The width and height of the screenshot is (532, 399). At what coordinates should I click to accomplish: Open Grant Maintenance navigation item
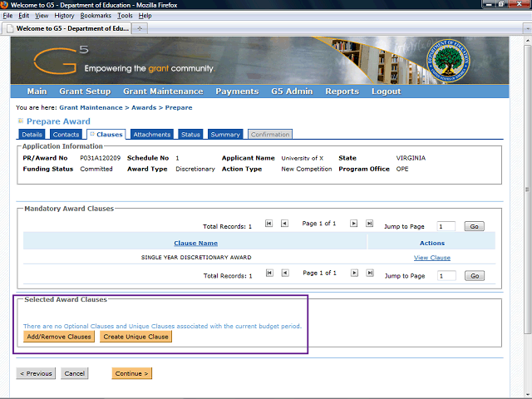click(x=163, y=91)
